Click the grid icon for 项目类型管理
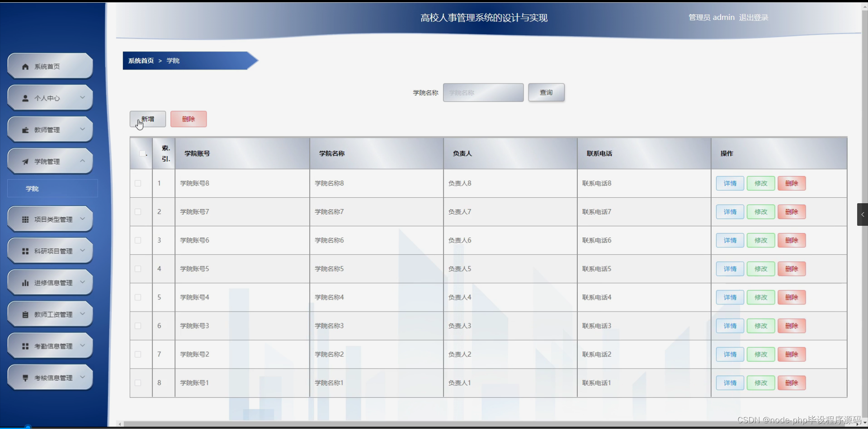Viewport: 868px width, 429px height. click(25, 219)
